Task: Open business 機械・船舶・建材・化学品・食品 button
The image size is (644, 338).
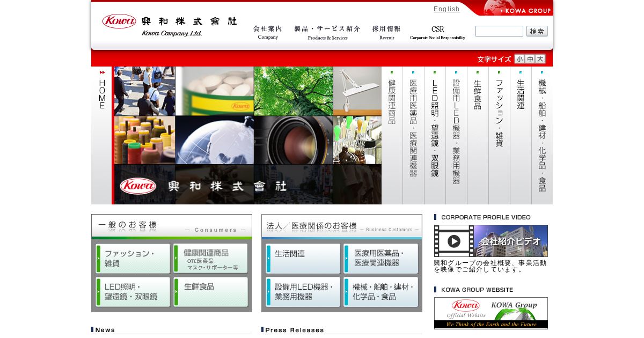Action: (x=381, y=292)
